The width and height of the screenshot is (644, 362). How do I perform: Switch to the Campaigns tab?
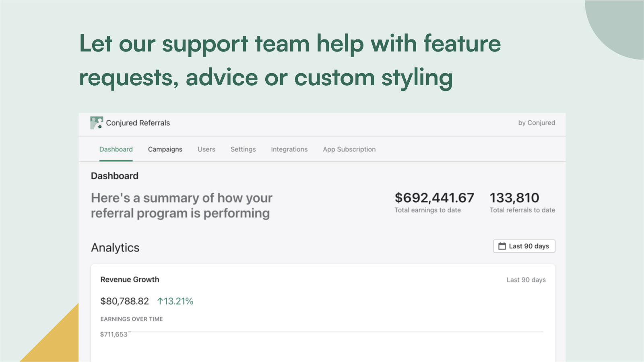[x=165, y=149]
